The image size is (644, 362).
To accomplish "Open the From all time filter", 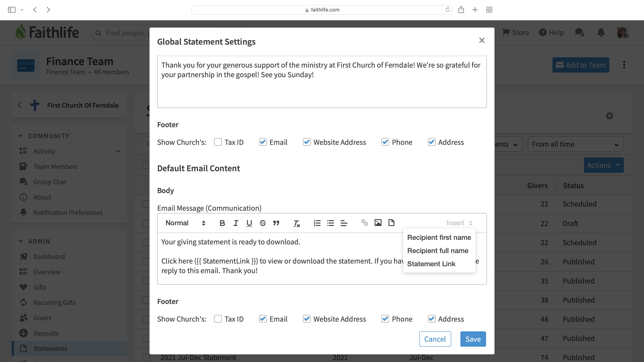I will (576, 144).
